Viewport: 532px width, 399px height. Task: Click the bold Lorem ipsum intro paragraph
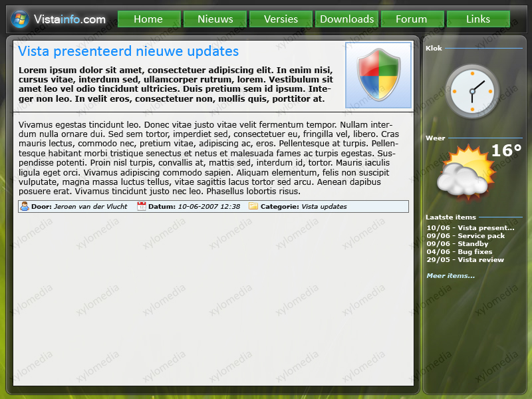(176, 84)
